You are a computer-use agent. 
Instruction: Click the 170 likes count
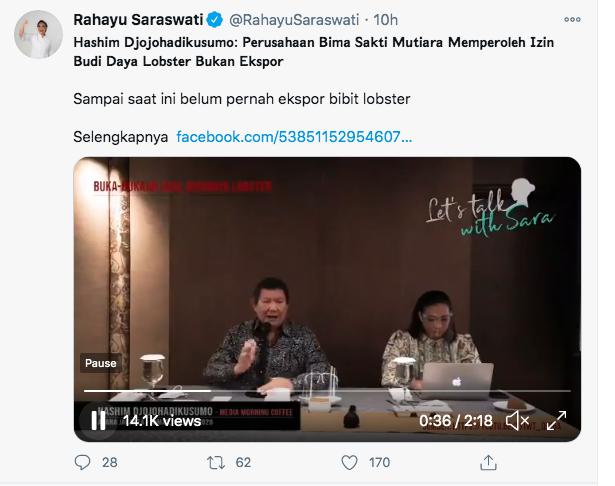click(x=379, y=463)
